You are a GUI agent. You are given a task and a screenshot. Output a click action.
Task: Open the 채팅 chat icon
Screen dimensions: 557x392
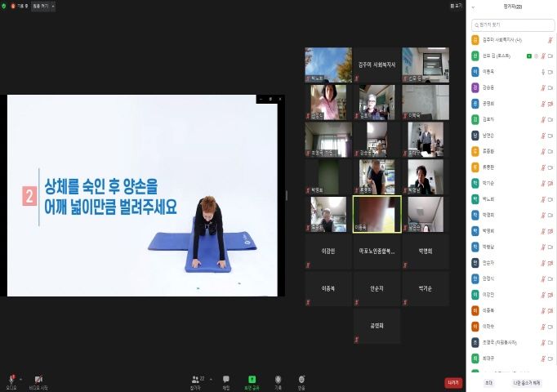pyautogui.click(x=226, y=379)
